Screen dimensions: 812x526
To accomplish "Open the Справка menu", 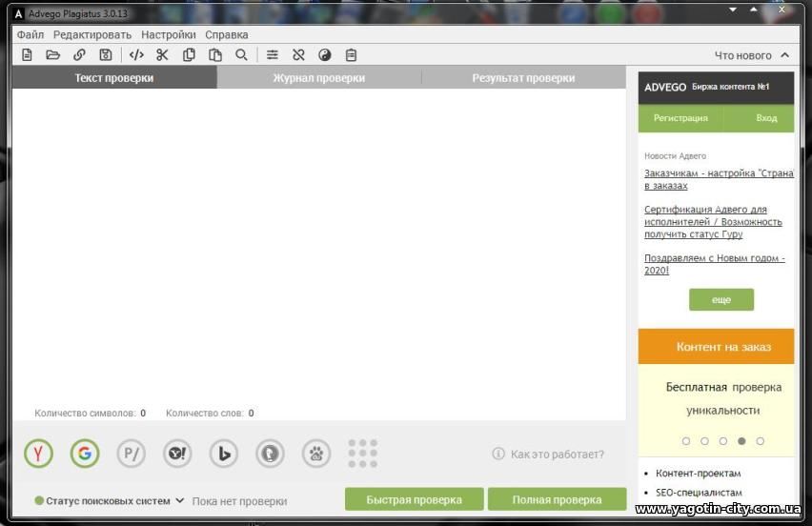I will [x=226, y=34].
